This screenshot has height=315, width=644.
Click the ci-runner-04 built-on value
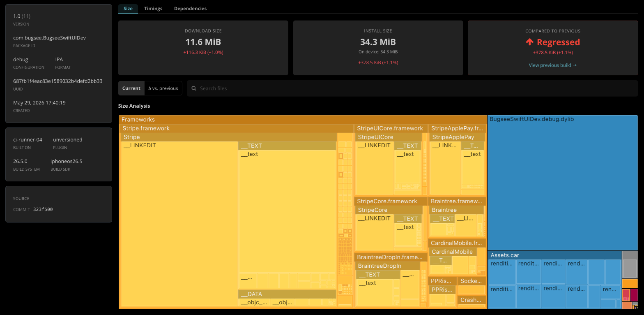pyautogui.click(x=28, y=139)
